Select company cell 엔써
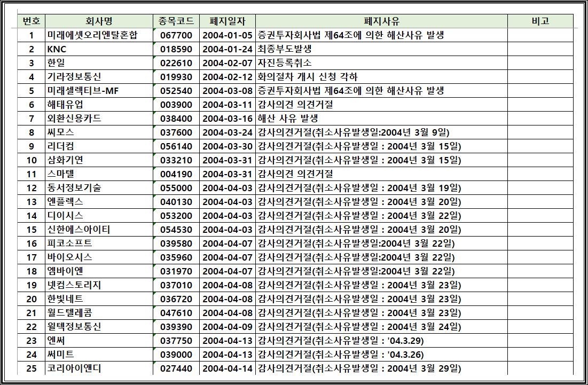 (x=99, y=340)
